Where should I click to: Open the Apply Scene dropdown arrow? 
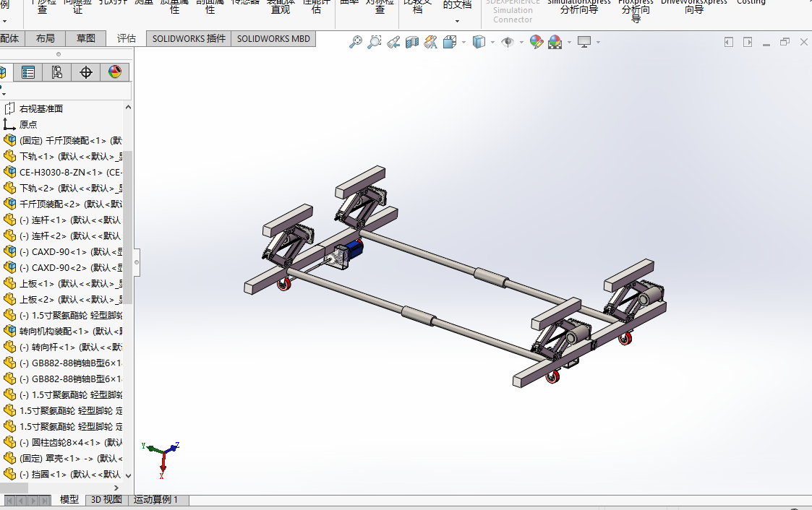(x=569, y=43)
